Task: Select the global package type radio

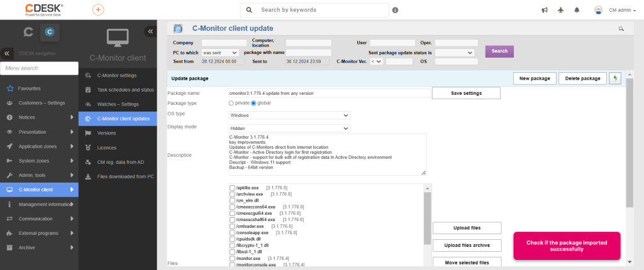Action: [253, 103]
